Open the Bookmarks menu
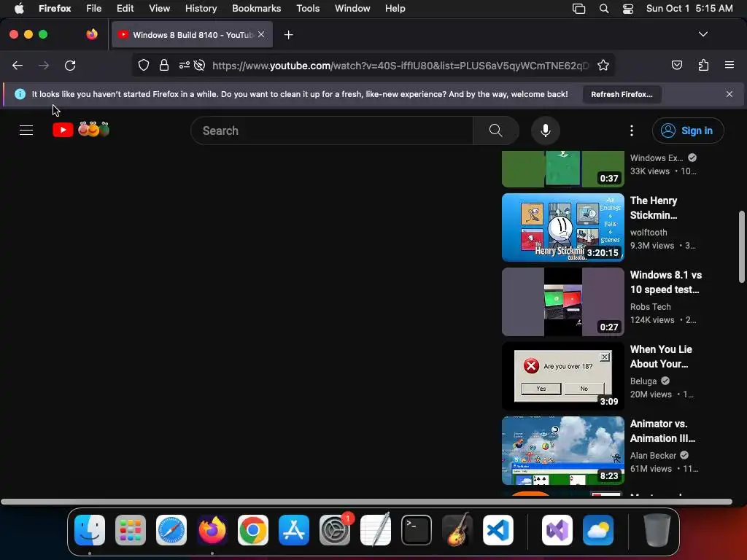The height and width of the screenshot is (560, 747). click(256, 8)
